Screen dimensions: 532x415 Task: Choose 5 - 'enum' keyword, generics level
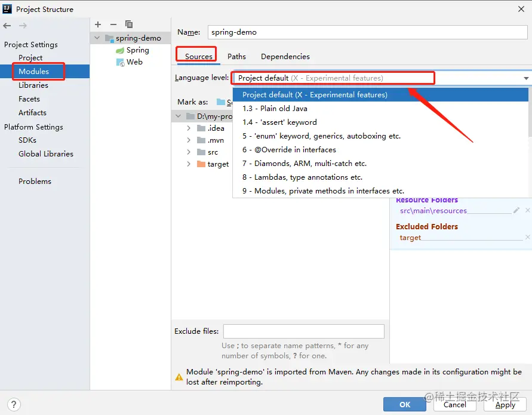click(381, 136)
